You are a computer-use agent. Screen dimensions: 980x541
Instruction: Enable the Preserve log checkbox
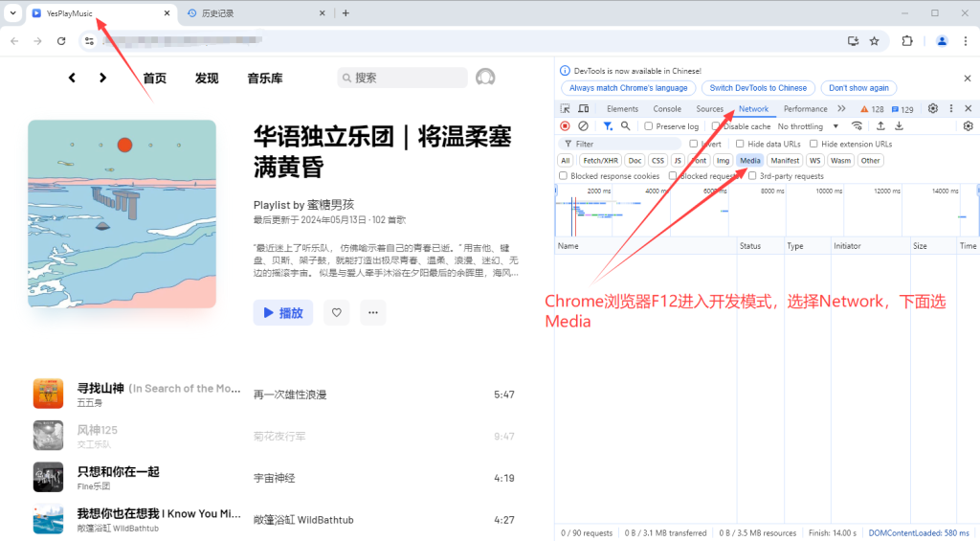pyautogui.click(x=649, y=126)
